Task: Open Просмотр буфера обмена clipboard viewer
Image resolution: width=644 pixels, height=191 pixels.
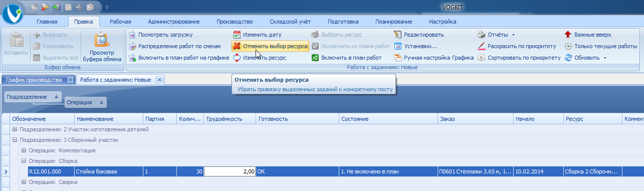Action: (102, 46)
